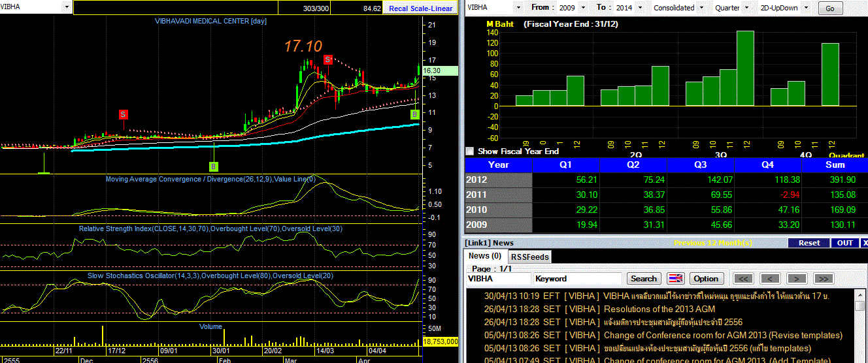868x363 pixels.
Task: Click the Go button
Action: 830,8
